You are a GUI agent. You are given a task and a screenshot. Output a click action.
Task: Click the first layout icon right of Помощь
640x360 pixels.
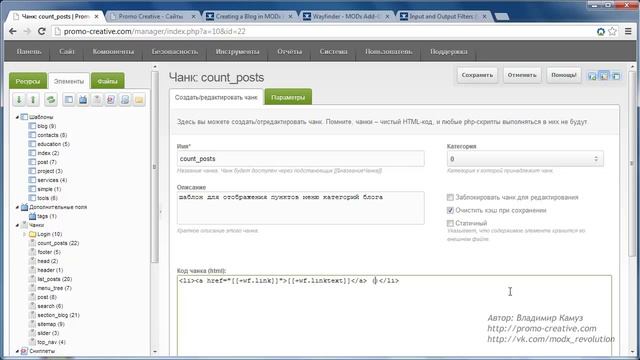[592, 76]
